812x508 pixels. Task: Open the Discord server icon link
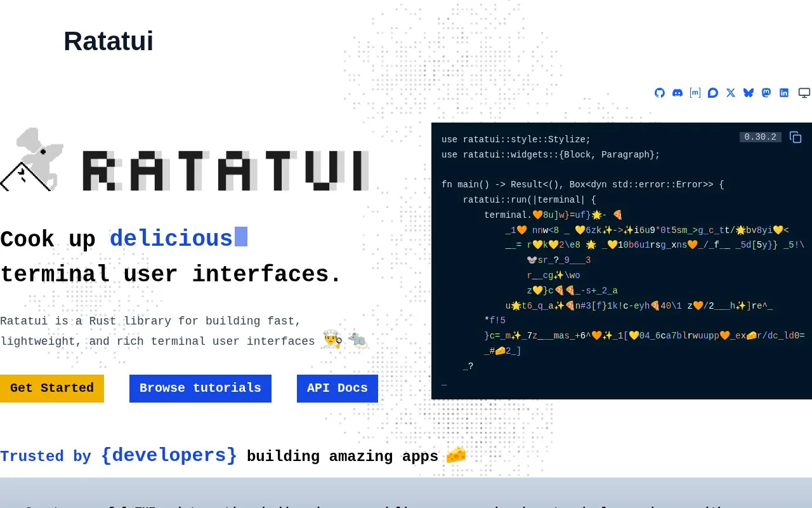tap(678, 93)
